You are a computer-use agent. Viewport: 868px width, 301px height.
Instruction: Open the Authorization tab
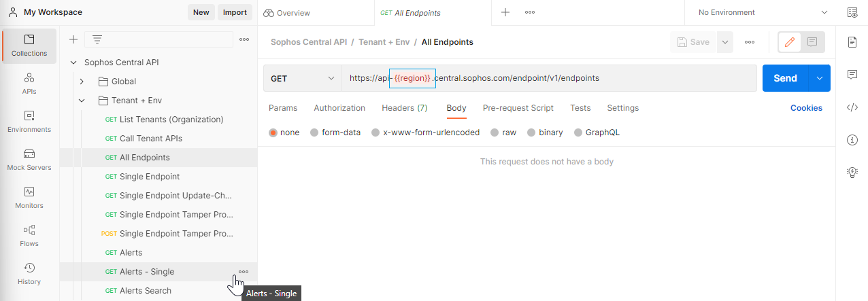pos(339,108)
